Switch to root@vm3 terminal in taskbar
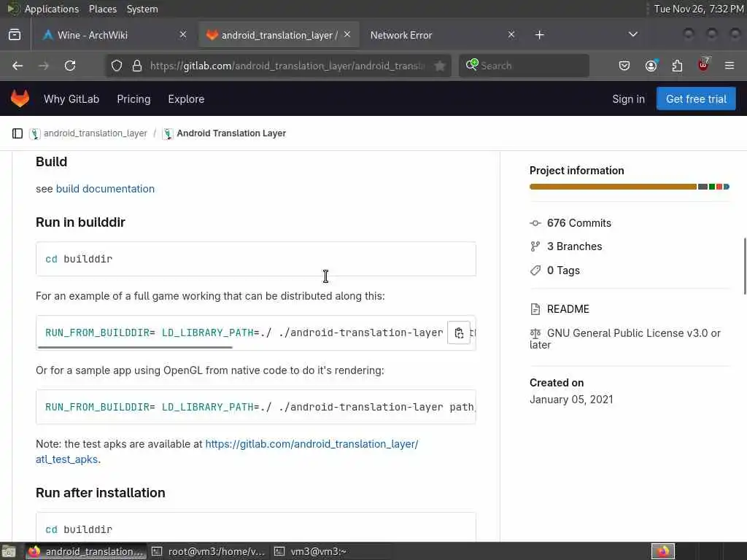The image size is (747, 560). pos(209,551)
